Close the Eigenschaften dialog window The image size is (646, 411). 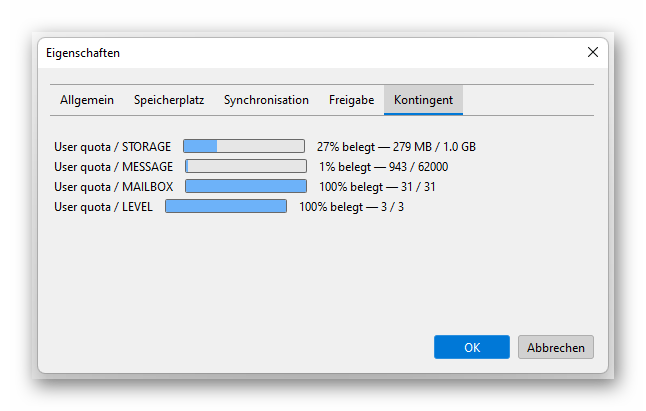pos(593,52)
